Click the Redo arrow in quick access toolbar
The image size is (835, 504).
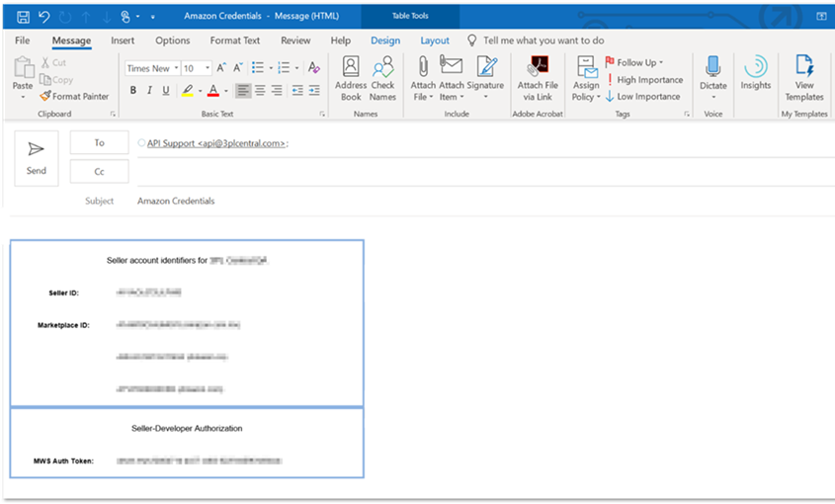pos(65,17)
